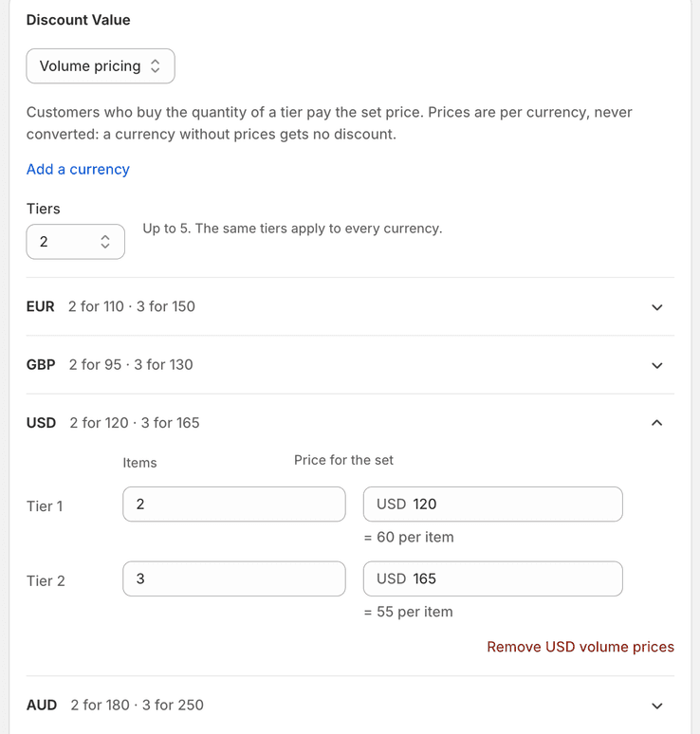
Task: Click the 'Up to 5' tiers help text
Action: click(293, 229)
